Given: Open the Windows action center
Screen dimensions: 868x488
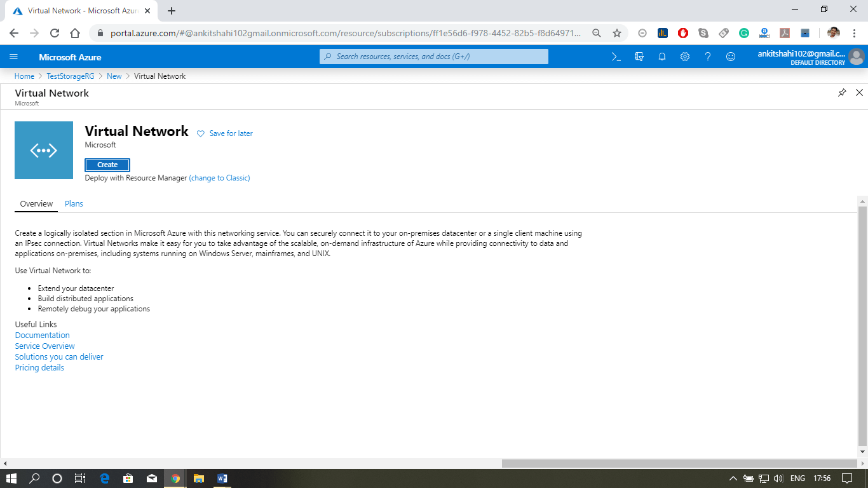Looking at the screenshot, I should coord(846,478).
